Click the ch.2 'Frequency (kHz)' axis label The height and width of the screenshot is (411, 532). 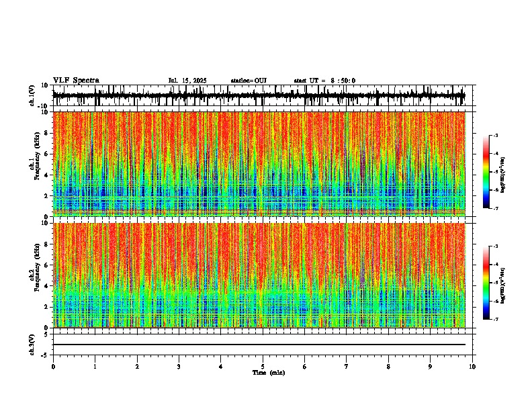[x=37, y=267]
